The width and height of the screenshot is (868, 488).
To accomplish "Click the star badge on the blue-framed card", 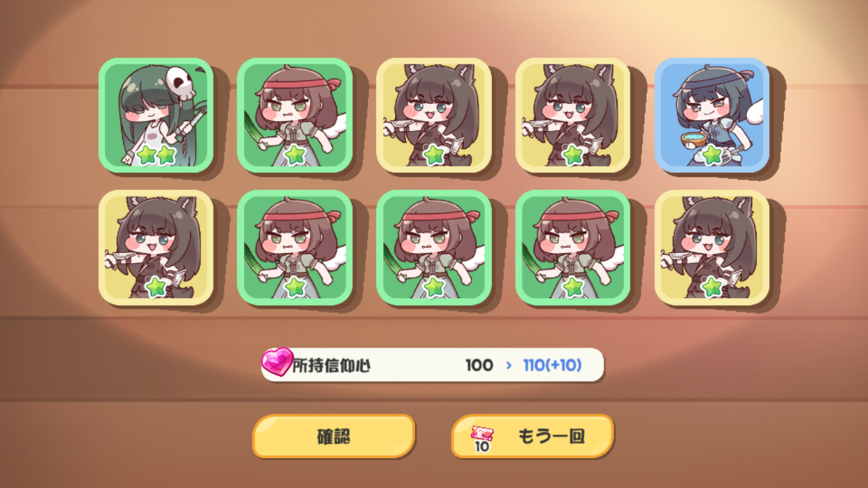I will coord(712,155).
